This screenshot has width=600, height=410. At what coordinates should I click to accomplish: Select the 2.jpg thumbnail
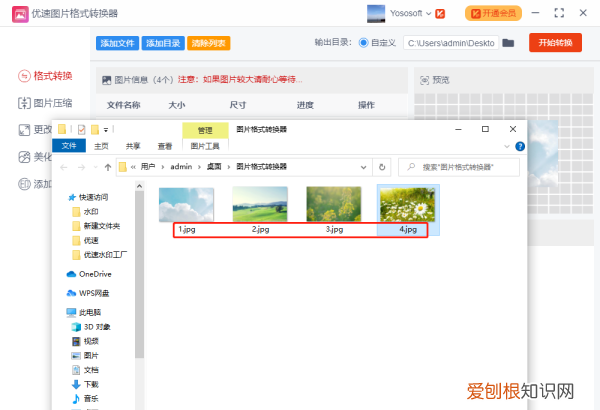[260, 204]
